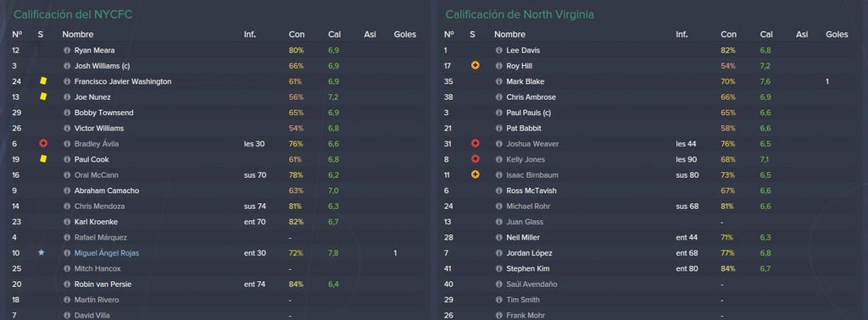This screenshot has height=320, width=868.
Task: Click info icon next to Mark Blake
Action: click(498, 81)
